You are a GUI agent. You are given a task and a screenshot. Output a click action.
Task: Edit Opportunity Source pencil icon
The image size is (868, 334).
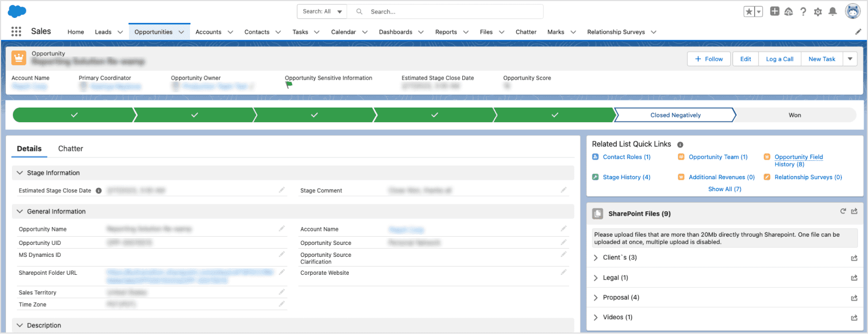pyautogui.click(x=564, y=242)
